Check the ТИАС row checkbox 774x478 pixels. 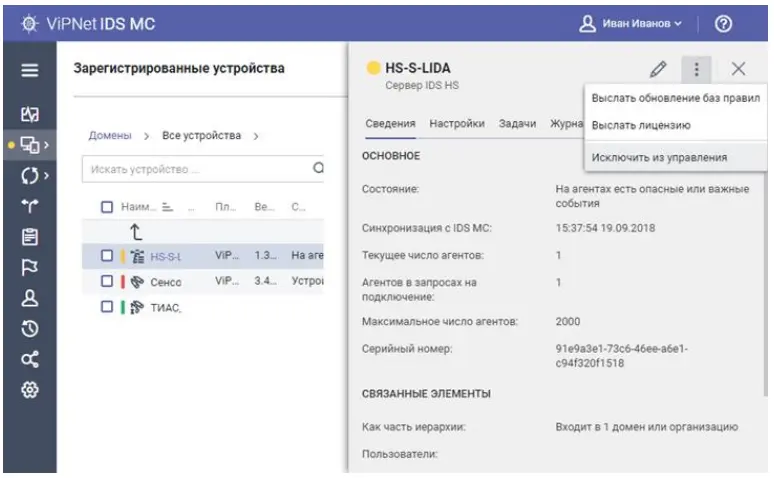tap(107, 307)
